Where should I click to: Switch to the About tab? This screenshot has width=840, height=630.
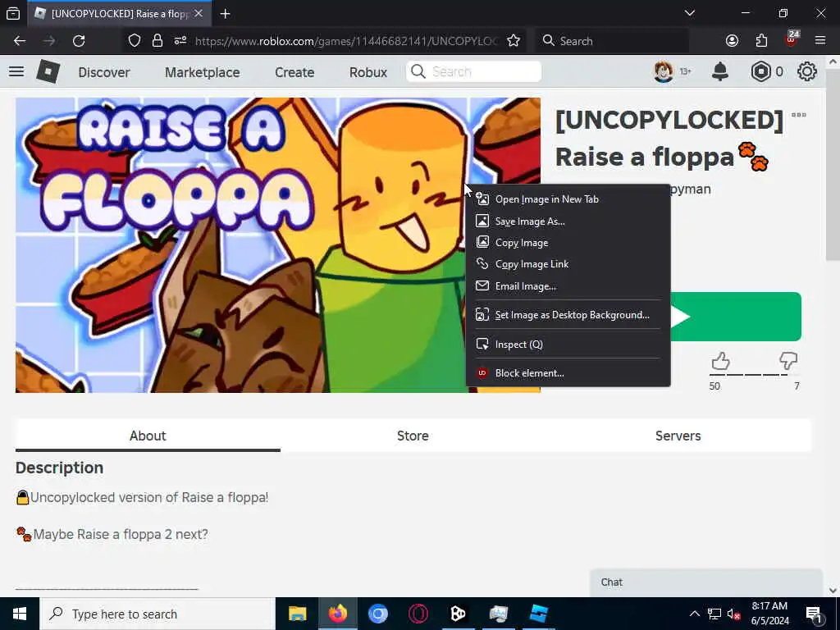click(x=148, y=436)
